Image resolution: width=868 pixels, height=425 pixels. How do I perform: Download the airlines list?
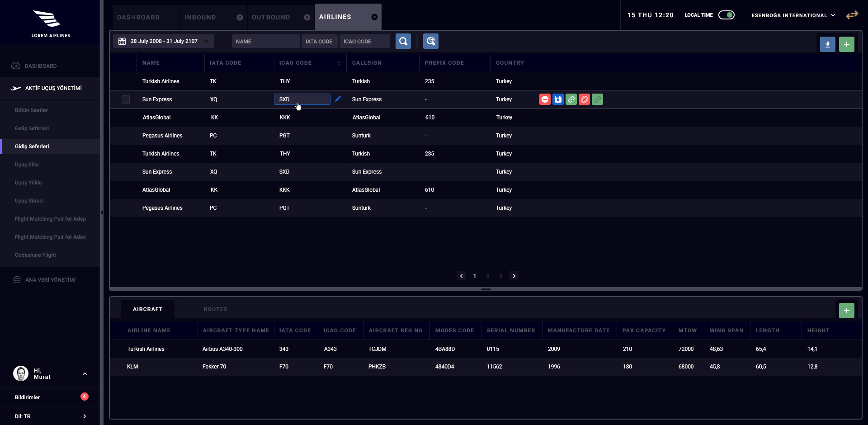[x=828, y=44]
